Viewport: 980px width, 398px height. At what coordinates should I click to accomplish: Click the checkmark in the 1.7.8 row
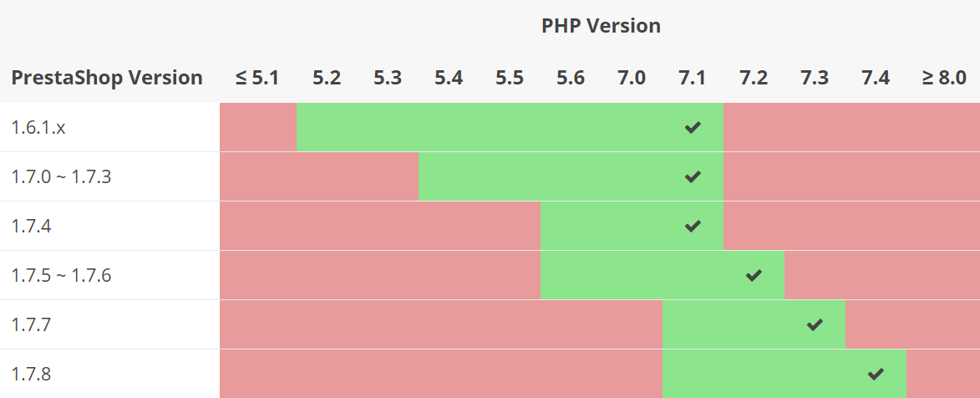tap(876, 375)
